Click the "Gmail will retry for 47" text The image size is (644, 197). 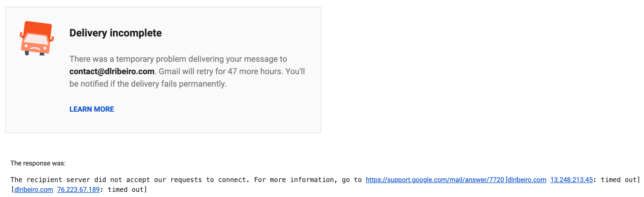pos(198,71)
